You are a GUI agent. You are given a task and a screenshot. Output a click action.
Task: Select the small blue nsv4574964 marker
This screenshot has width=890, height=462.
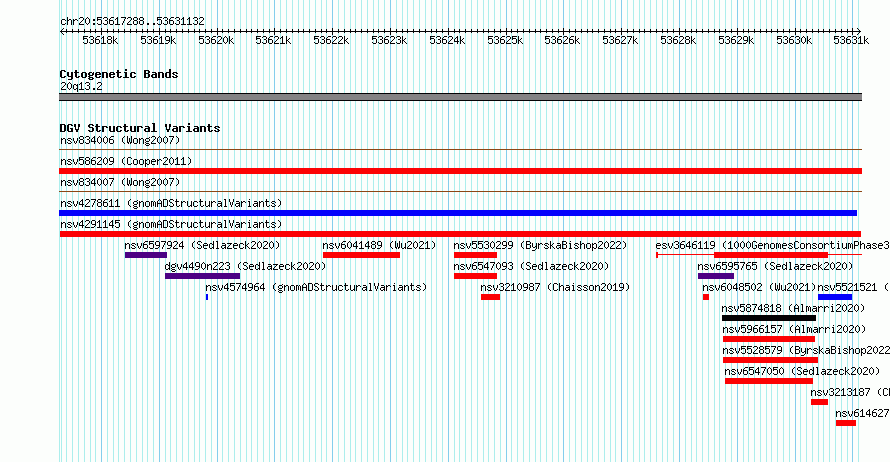pos(207,297)
